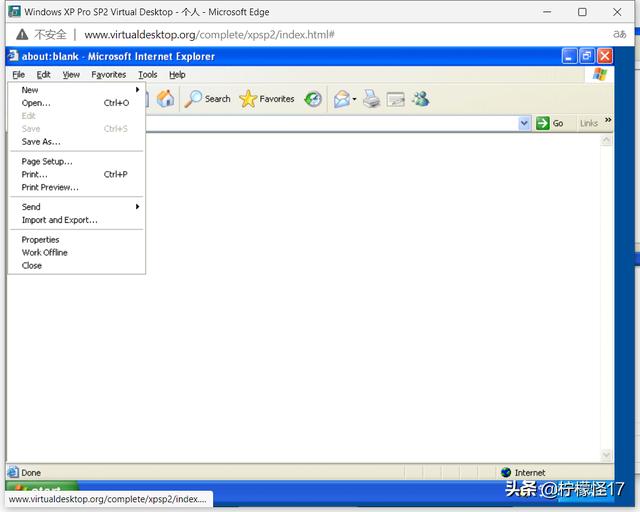Open the Favorites menu in menu bar

click(x=109, y=75)
